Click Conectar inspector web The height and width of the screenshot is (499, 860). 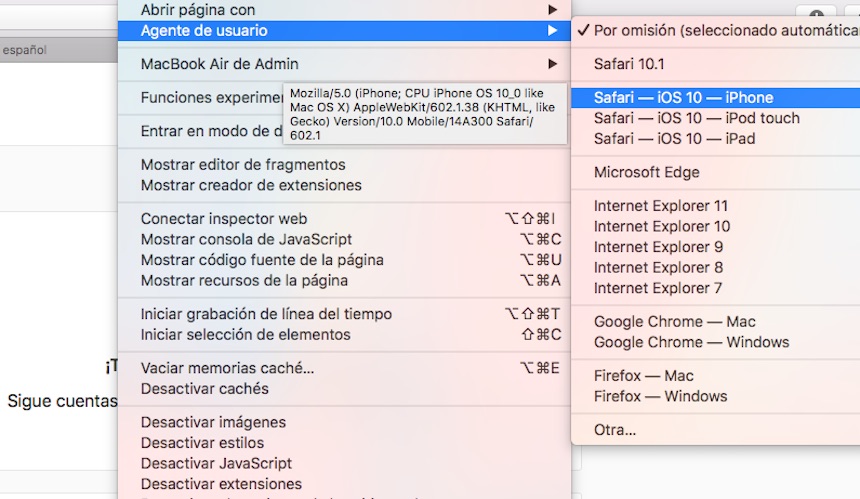click(224, 219)
